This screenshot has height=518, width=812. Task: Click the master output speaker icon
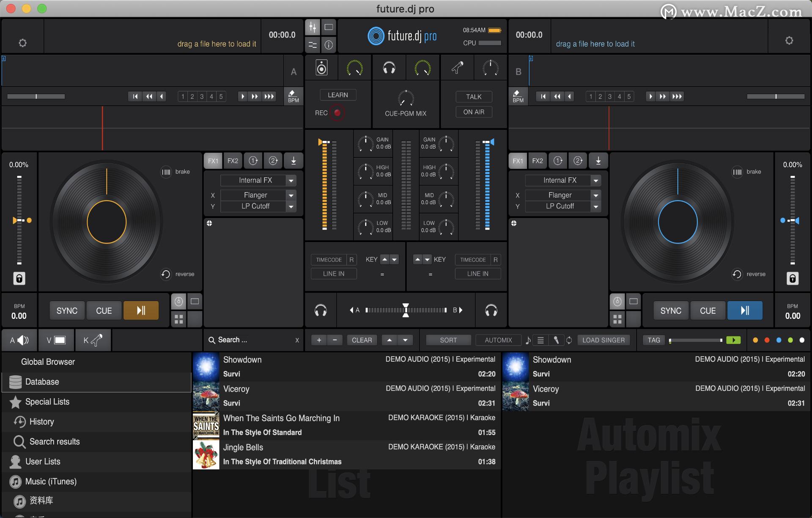click(321, 68)
